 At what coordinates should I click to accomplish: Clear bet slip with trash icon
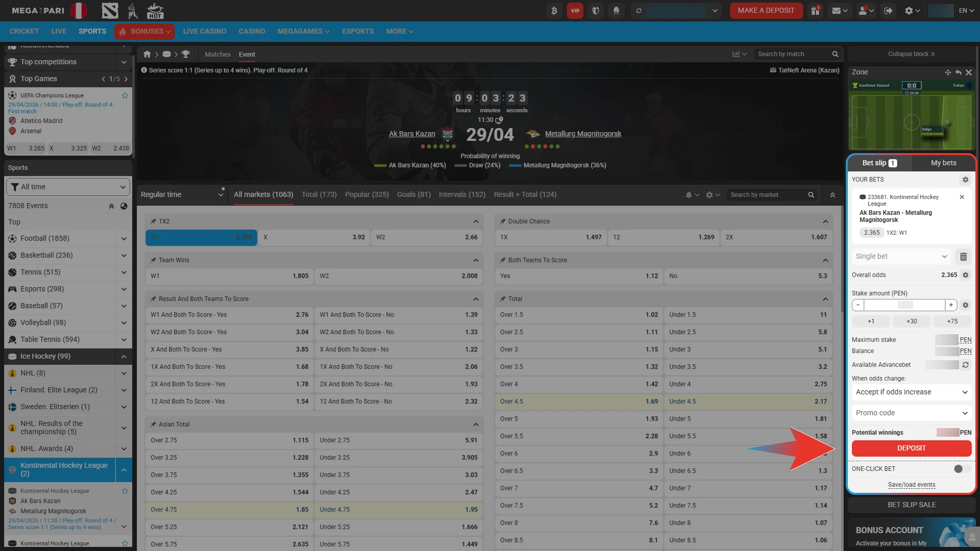[964, 257]
